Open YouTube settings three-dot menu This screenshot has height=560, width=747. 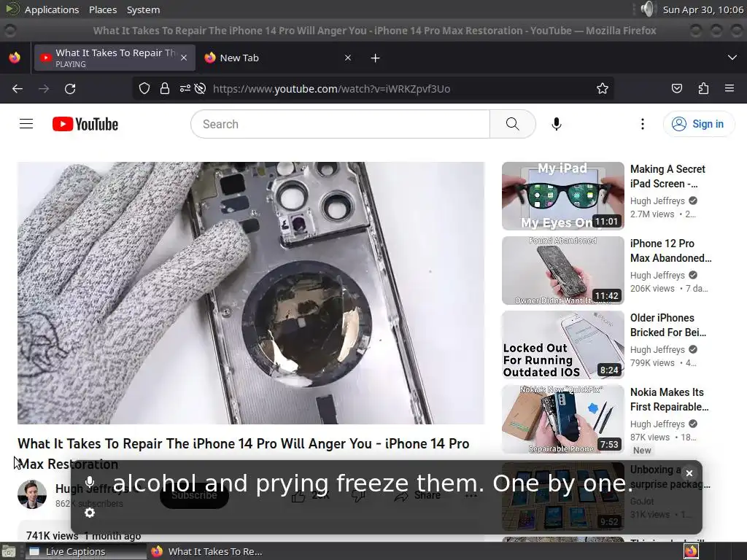click(x=643, y=124)
